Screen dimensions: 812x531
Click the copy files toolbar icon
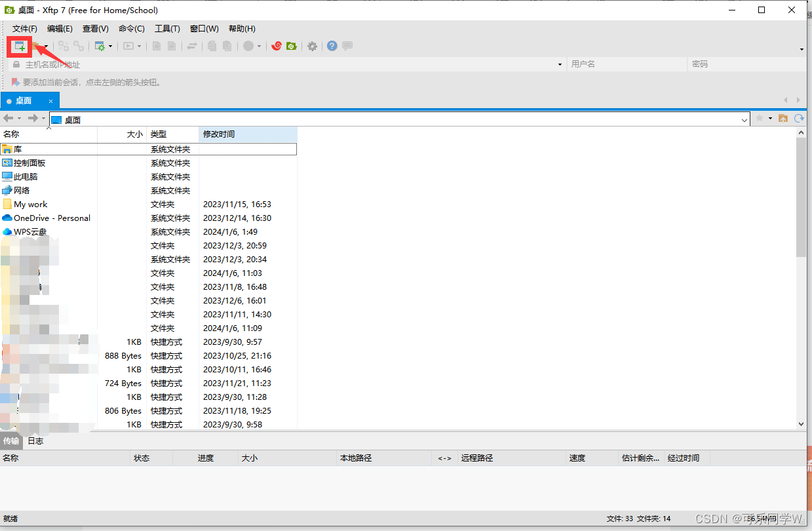[x=212, y=46]
